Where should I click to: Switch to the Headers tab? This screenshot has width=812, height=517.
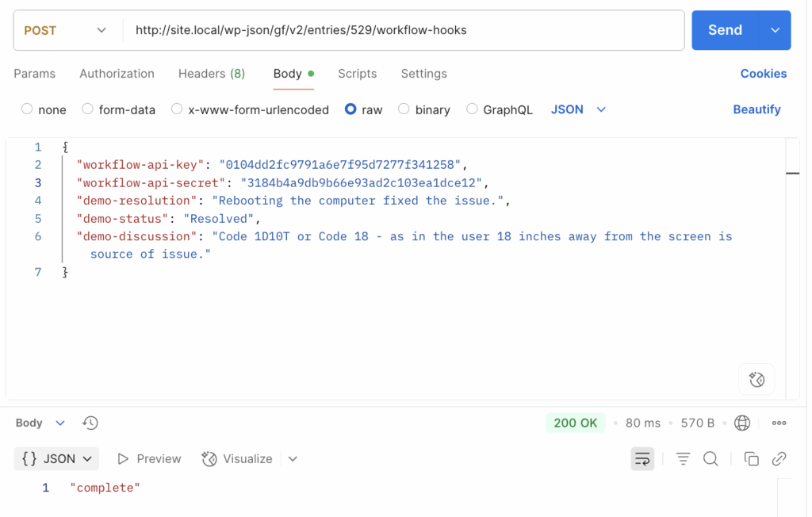tap(211, 74)
